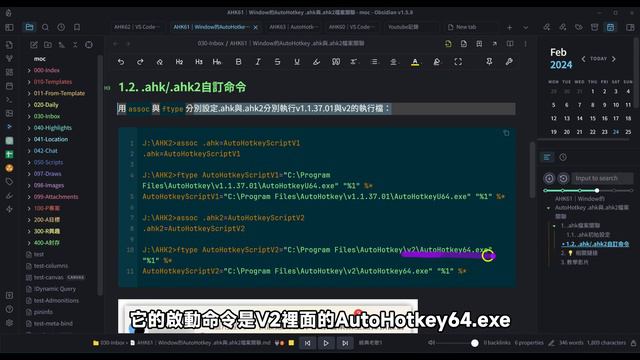Screen dimensions: 640x360
Task: Apply H3 heading format
Action: [x=199, y=62]
